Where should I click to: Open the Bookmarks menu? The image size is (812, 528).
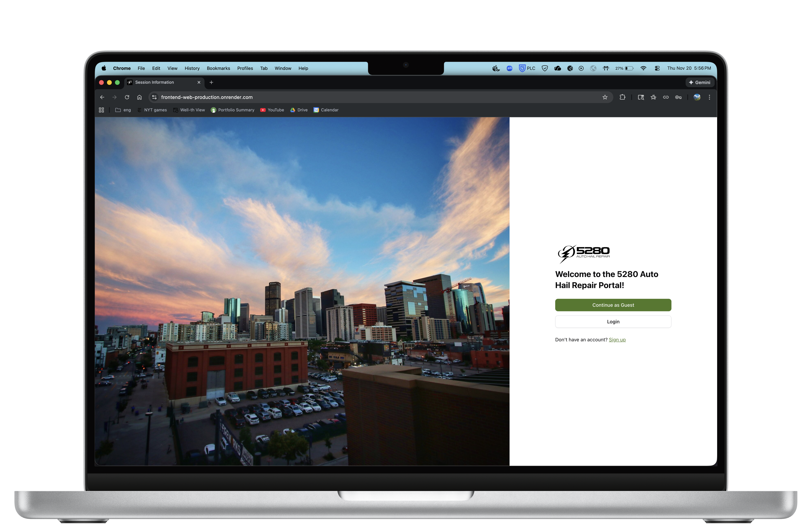pyautogui.click(x=218, y=68)
